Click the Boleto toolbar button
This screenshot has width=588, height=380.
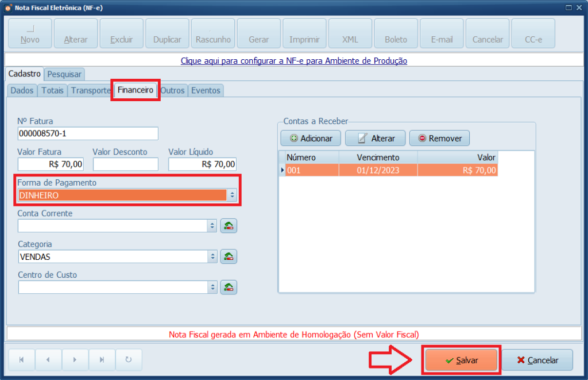(x=396, y=33)
